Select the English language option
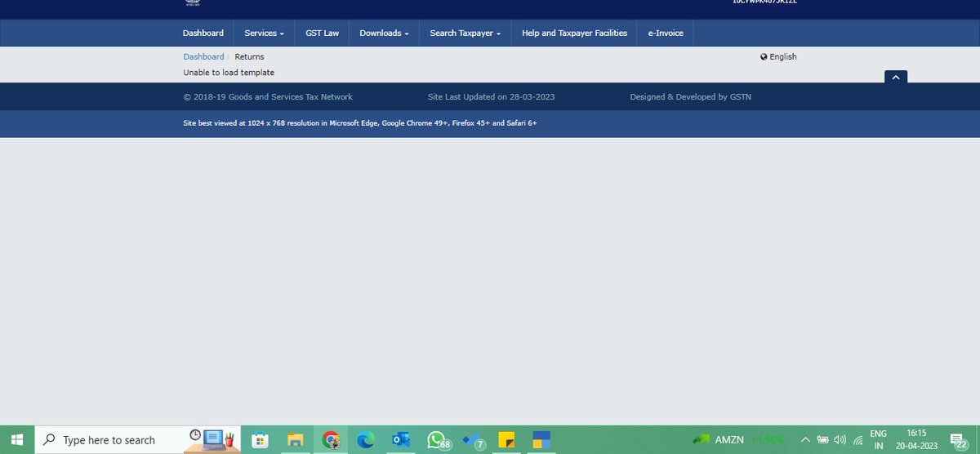The width and height of the screenshot is (980, 454). click(783, 56)
